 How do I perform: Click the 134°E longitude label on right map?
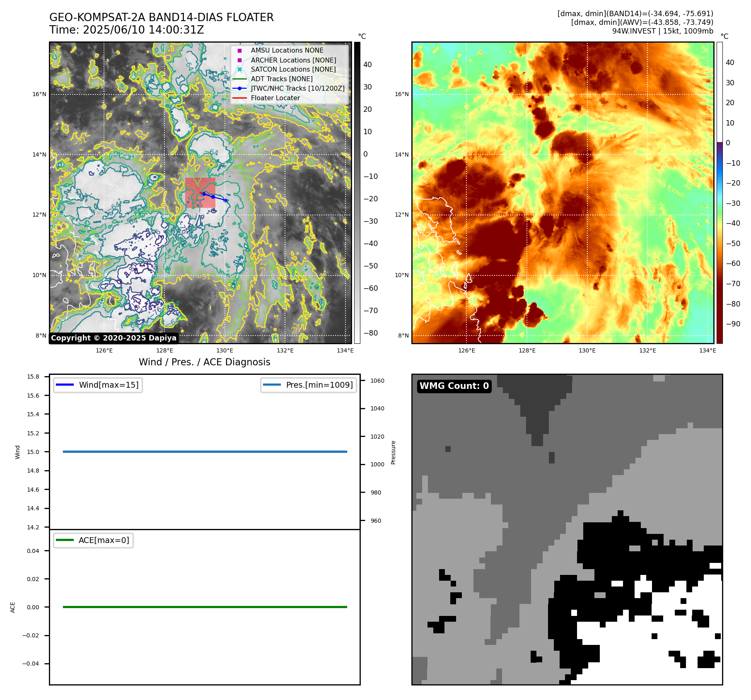coord(708,350)
